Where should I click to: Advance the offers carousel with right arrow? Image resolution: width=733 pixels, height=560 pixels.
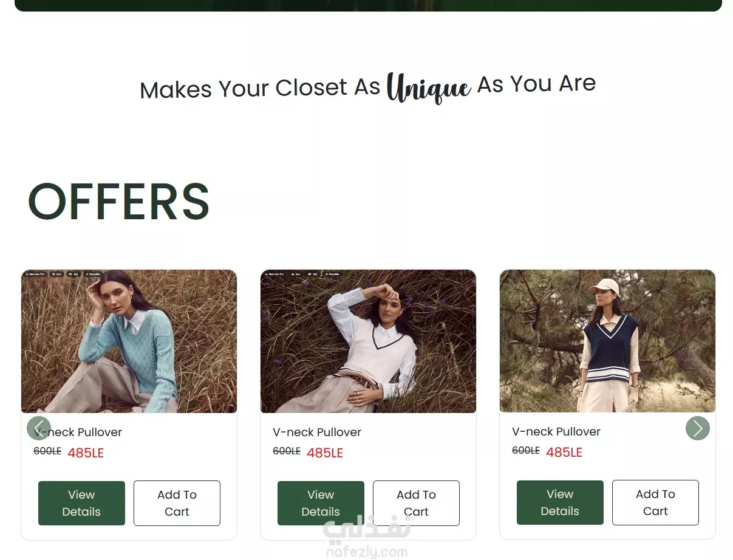click(x=698, y=428)
